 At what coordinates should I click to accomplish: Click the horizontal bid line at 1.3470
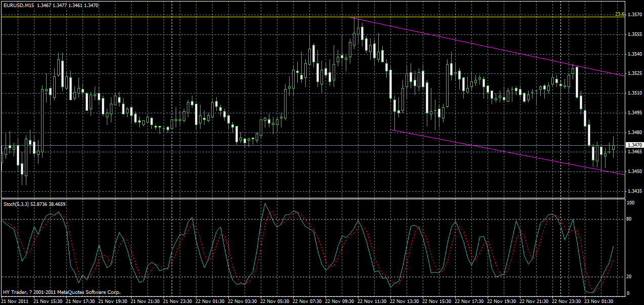304,144
